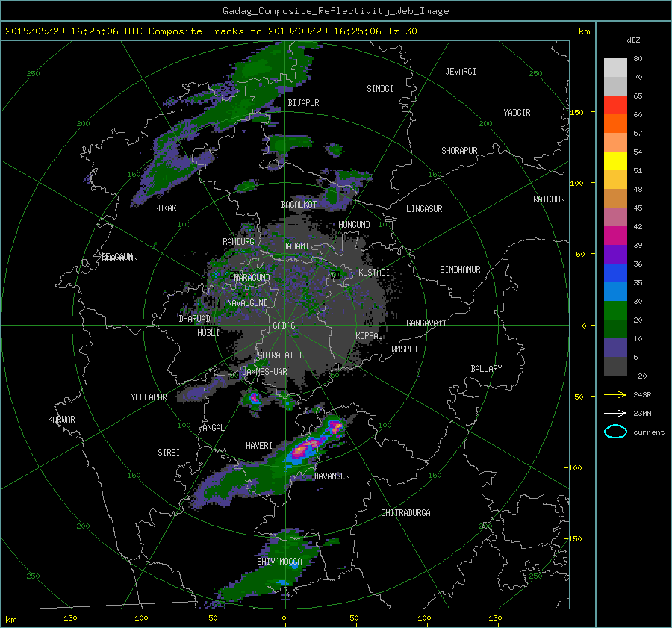Click the JEVARGI city label
This screenshot has height=628, width=672.
(461, 71)
